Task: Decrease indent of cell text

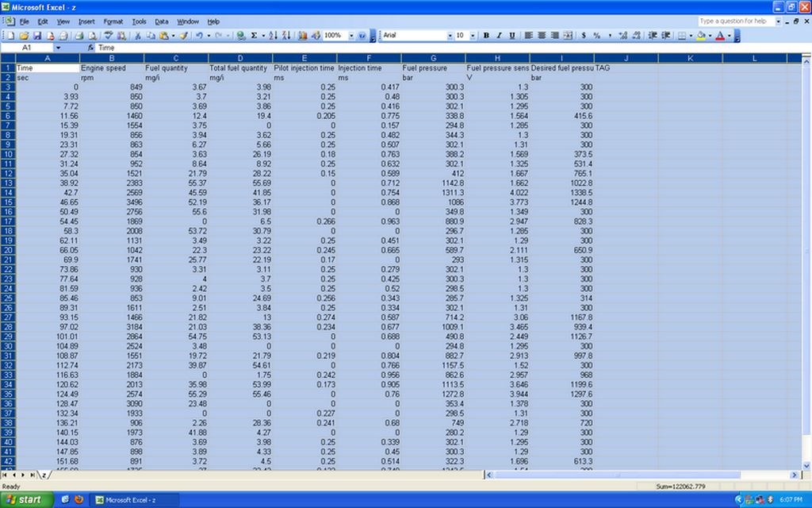Action: (653, 35)
